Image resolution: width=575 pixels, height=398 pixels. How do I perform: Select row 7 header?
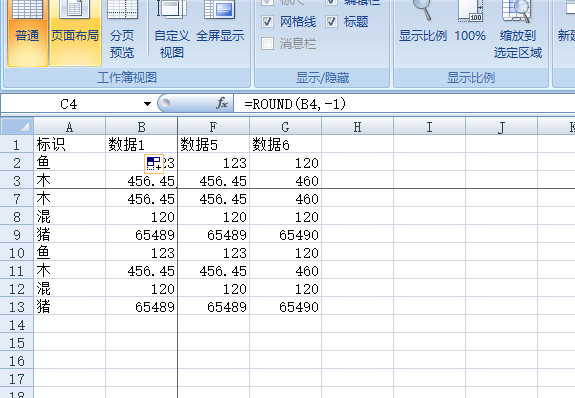17,198
